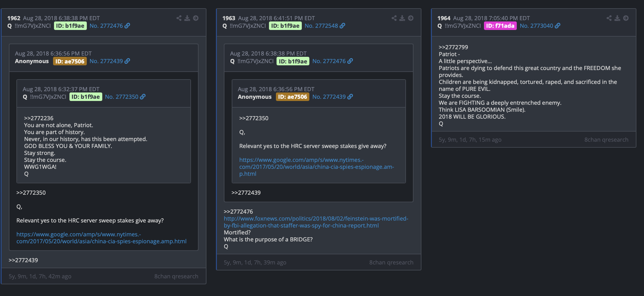
Task: Open post 1963 via its arrow circle icon
Action: (x=411, y=18)
